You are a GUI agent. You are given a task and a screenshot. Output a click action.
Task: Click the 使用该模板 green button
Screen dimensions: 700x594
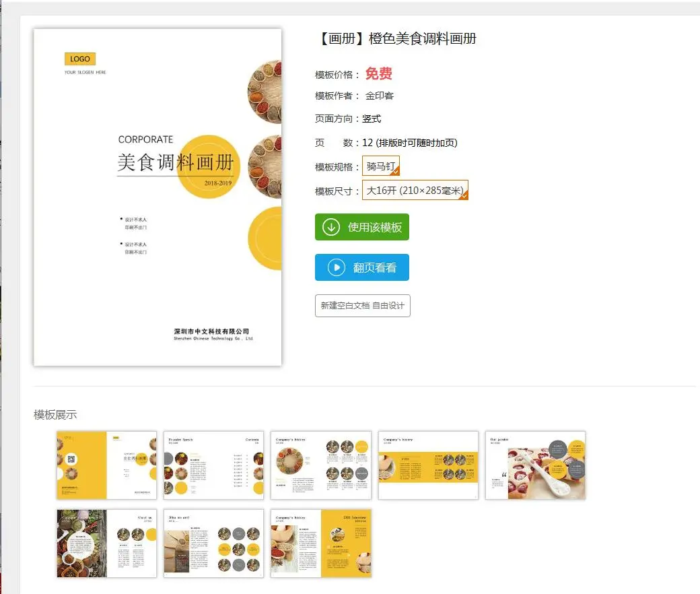(362, 227)
